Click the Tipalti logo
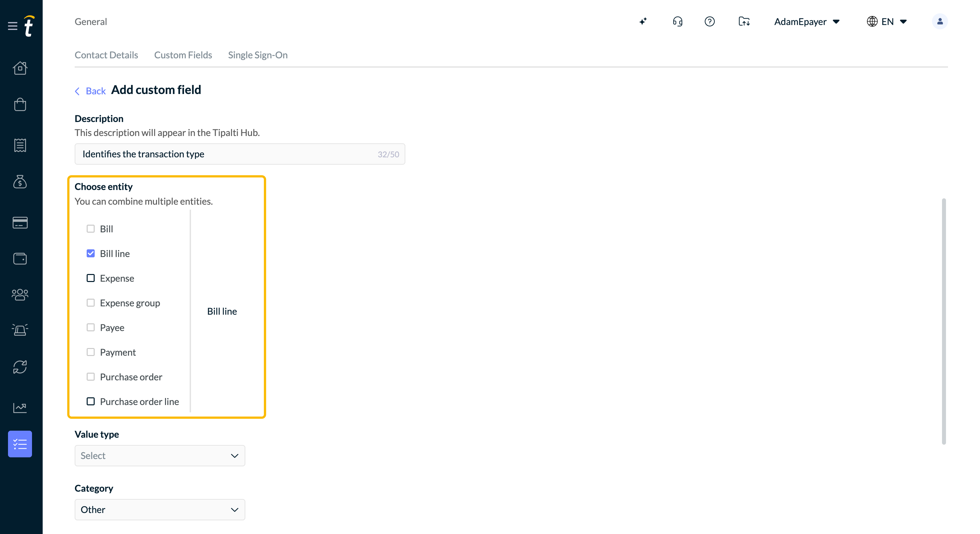The image size is (980, 534). (29, 26)
